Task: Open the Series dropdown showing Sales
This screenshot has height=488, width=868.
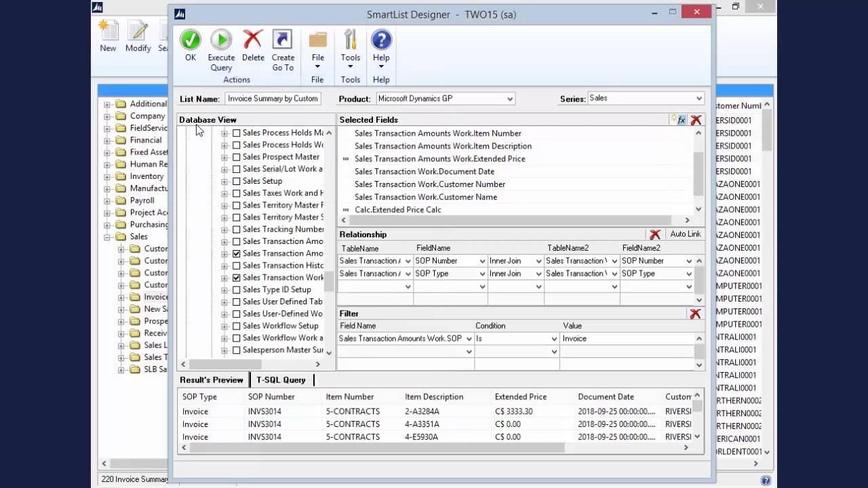Action: pyautogui.click(x=699, y=98)
